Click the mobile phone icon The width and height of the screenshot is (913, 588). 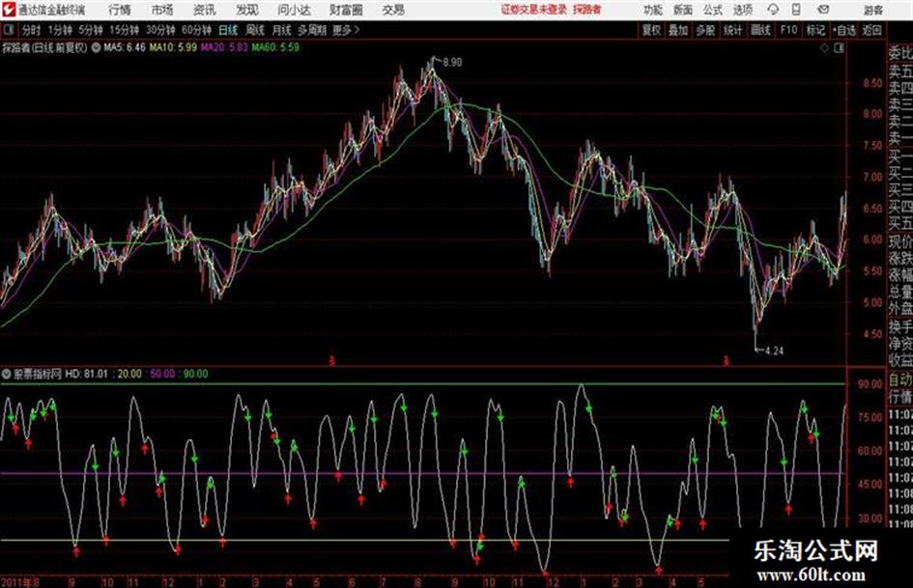click(796, 10)
